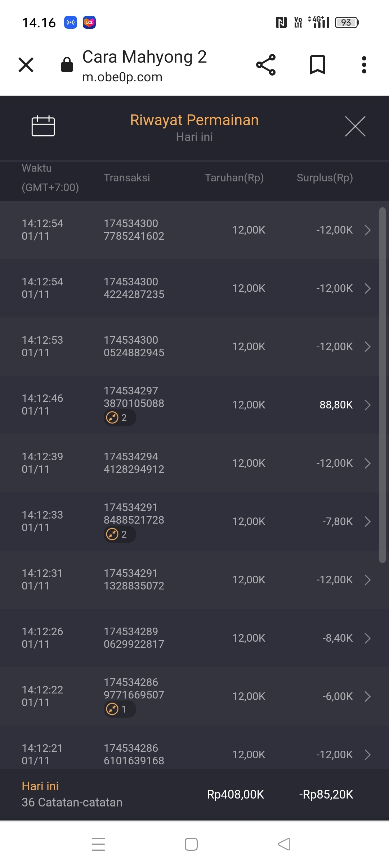Expand the -7,80K surplus row chevron
389x868 pixels.
367,521
